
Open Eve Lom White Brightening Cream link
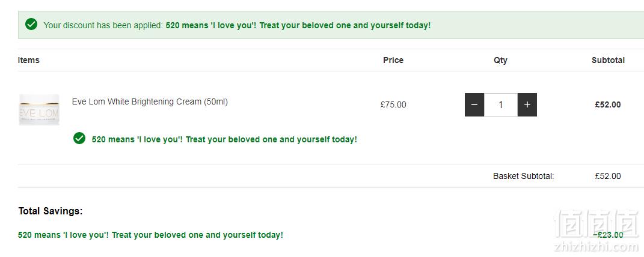(x=150, y=101)
